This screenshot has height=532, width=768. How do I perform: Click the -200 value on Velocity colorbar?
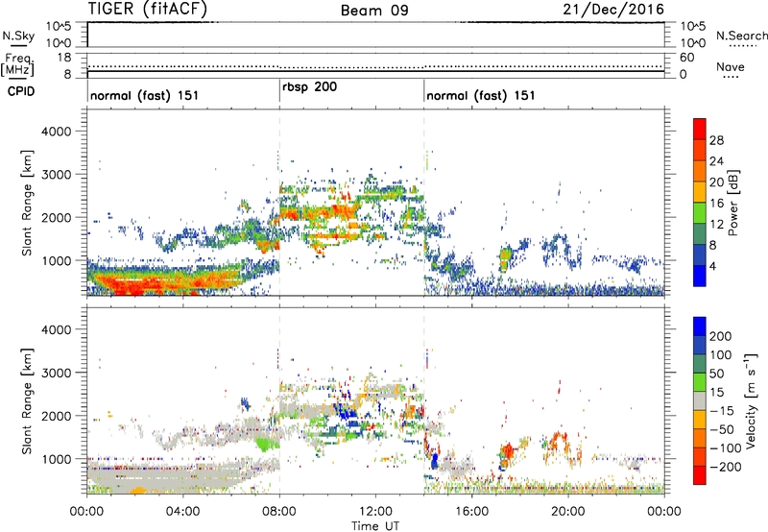point(724,467)
